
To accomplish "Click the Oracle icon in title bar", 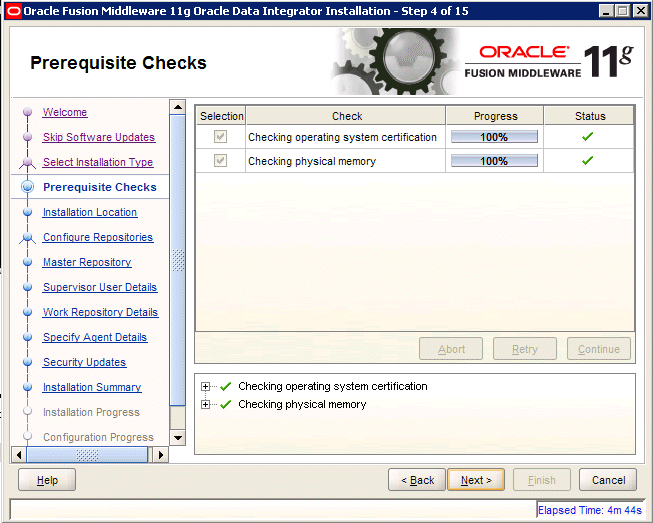I will click(x=13, y=11).
